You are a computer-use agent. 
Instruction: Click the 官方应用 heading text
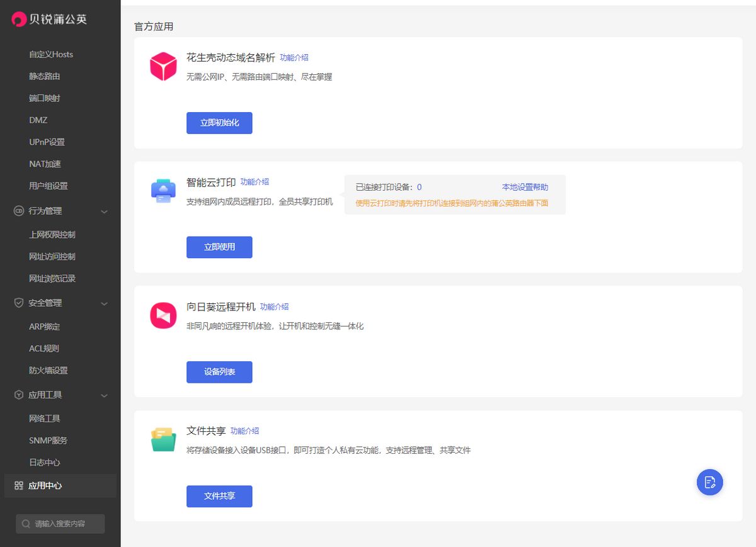pyautogui.click(x=154, y=26)
